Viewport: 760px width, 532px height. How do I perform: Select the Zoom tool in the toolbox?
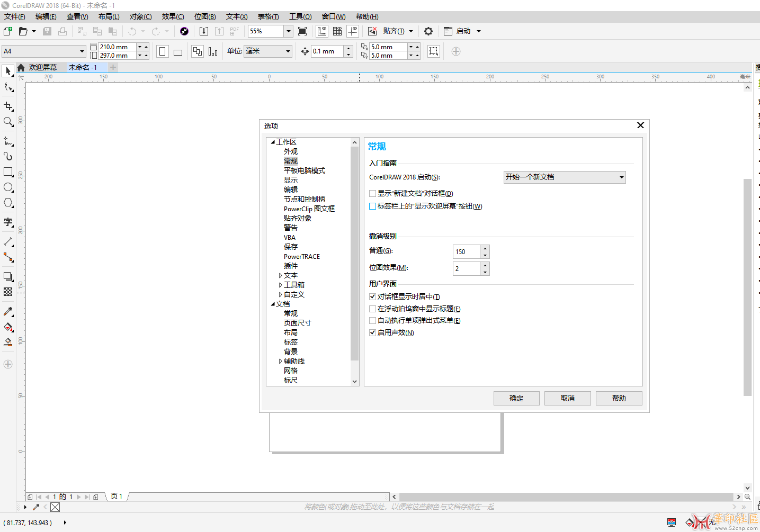8,122
